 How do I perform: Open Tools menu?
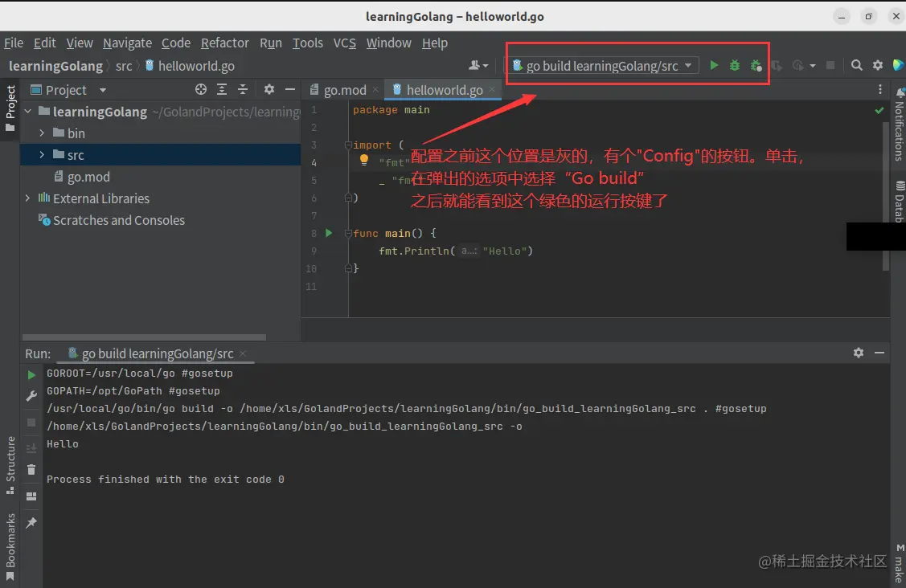pyautogui.click(x=307, y=43)
